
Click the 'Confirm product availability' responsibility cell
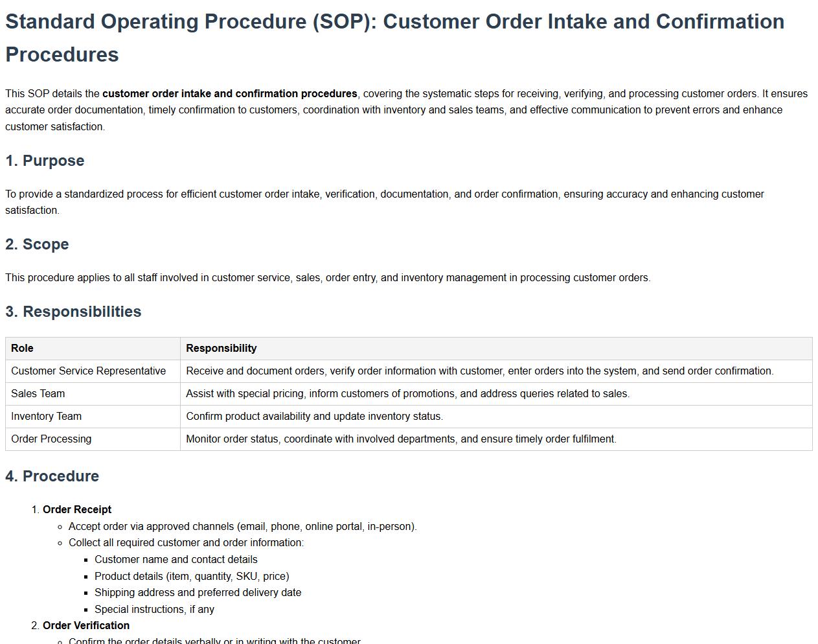(314, 417)
